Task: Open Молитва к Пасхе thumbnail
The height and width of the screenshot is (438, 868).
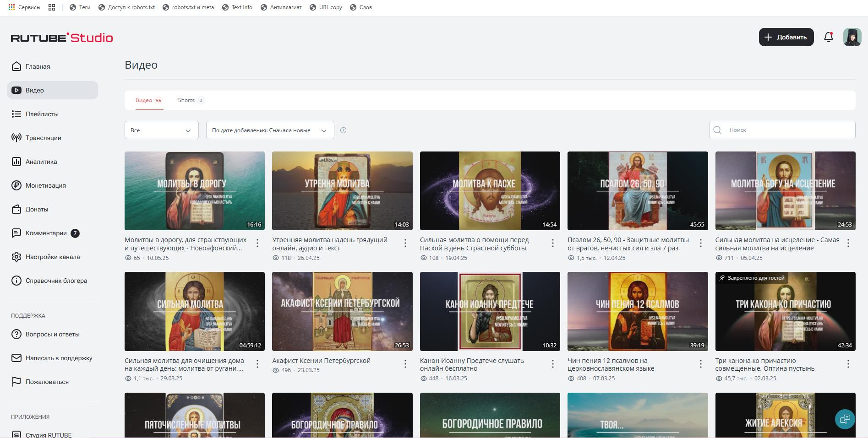Action: tap(490, 191)
